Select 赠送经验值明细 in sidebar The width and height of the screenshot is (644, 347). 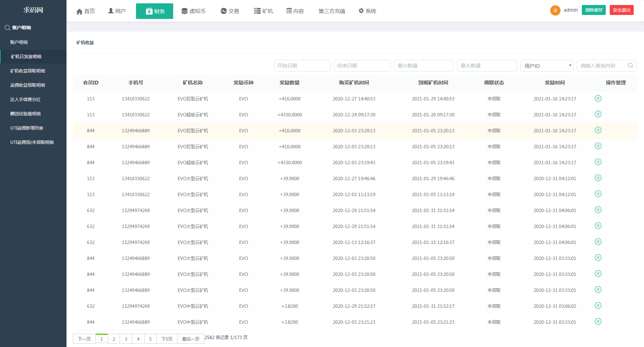[x=25, y=114]
